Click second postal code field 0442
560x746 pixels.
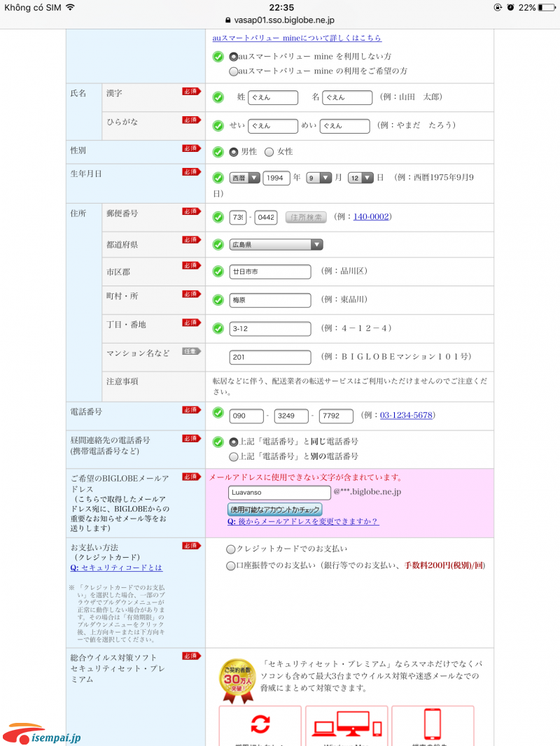tap(266, 218)
